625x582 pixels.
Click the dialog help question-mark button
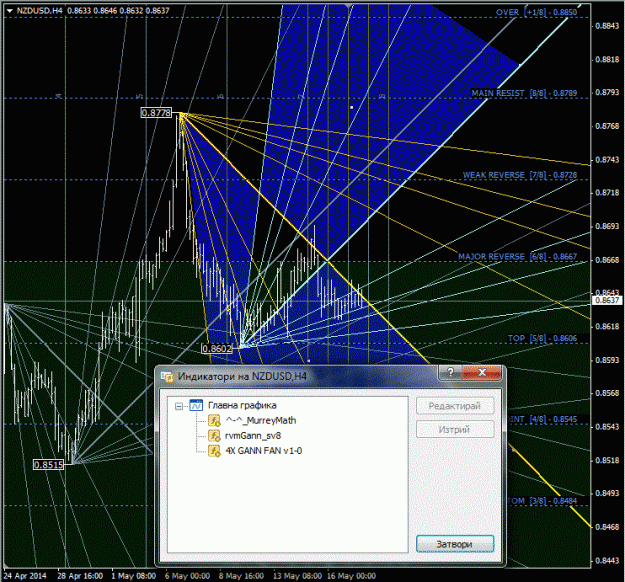point(450,372)
